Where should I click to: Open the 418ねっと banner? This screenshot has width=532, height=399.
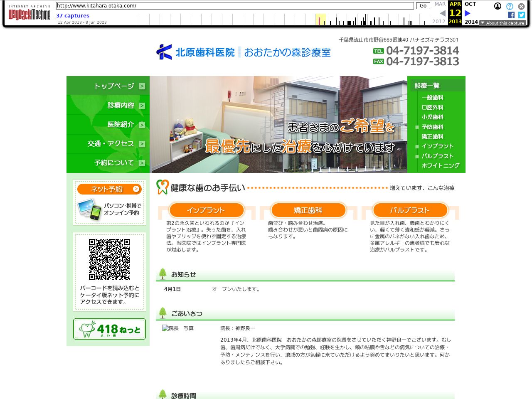click(x=109, y=329)
